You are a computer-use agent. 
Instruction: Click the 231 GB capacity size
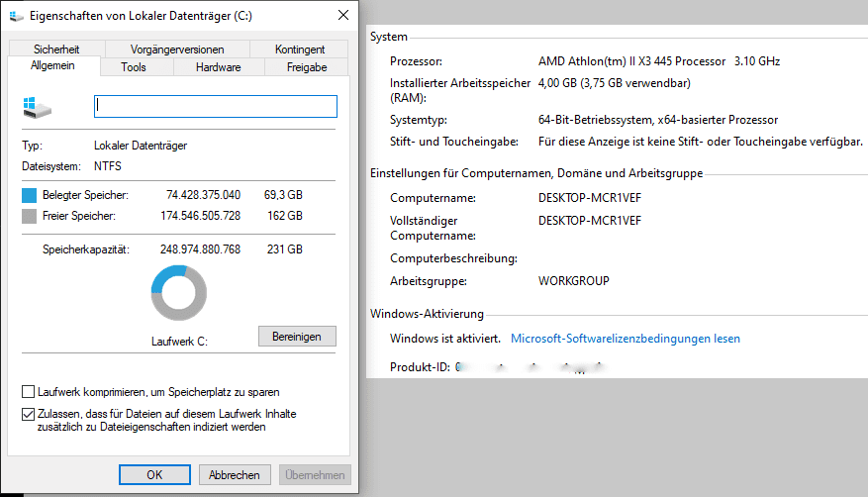(284, 249)
